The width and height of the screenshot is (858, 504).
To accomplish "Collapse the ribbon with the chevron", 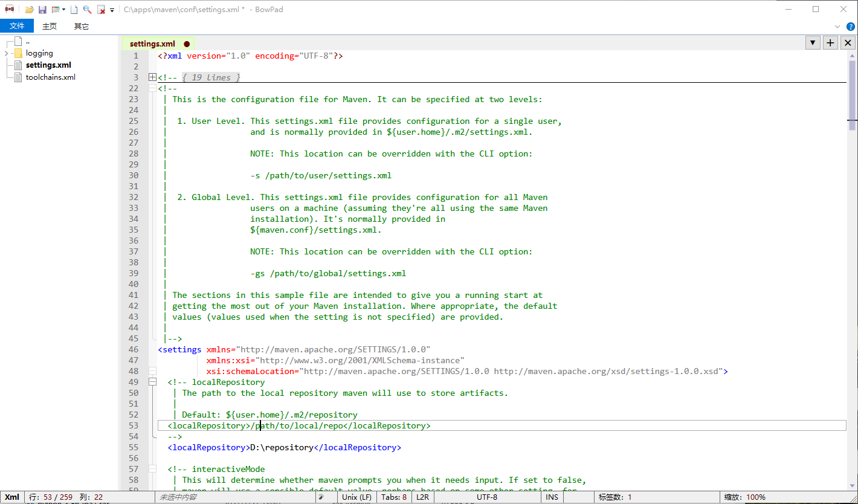I will click(x=837, y=27).
